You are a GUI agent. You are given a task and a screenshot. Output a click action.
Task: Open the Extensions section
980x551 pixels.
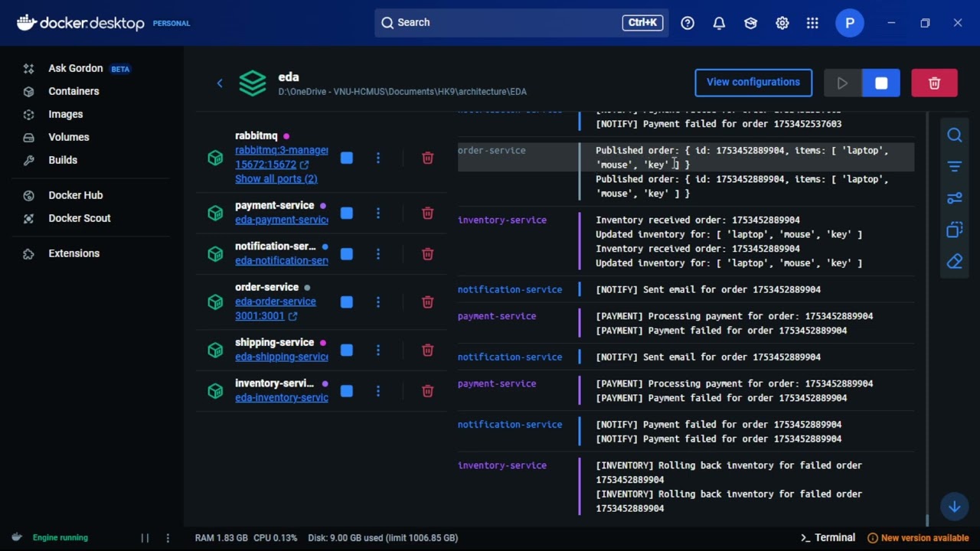click(x=73, y=253)
